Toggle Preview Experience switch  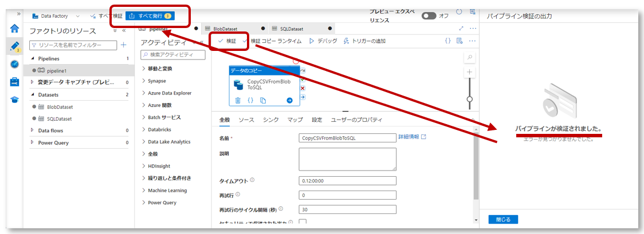point(429,15)
